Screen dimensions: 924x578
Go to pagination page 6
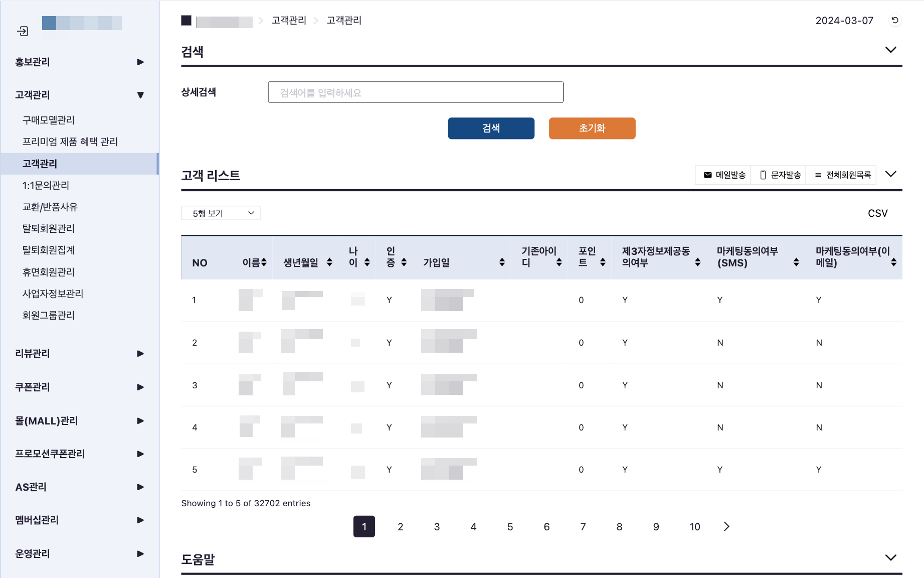tap(547, 526)
